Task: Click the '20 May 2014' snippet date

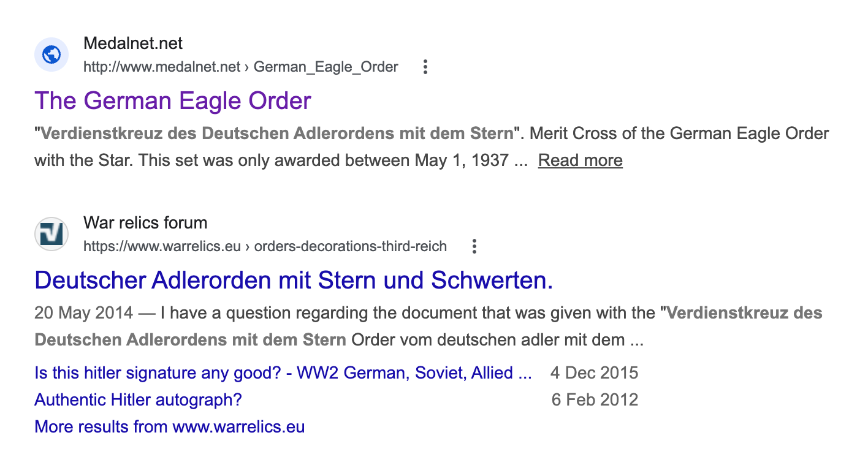Action: (x=83, y=313)
